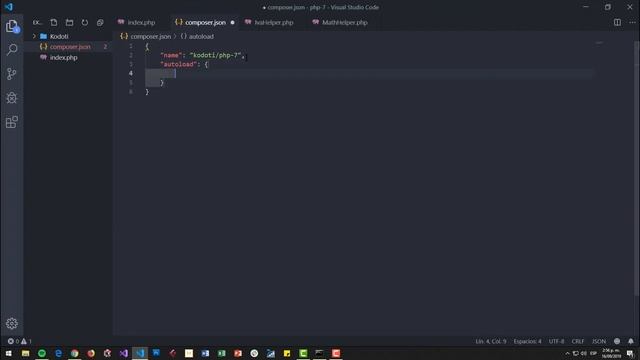Open File Explorer from the taskbar

(25, 353)
